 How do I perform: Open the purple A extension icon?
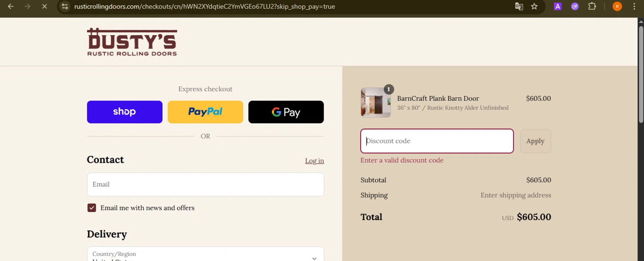point(558,6)
